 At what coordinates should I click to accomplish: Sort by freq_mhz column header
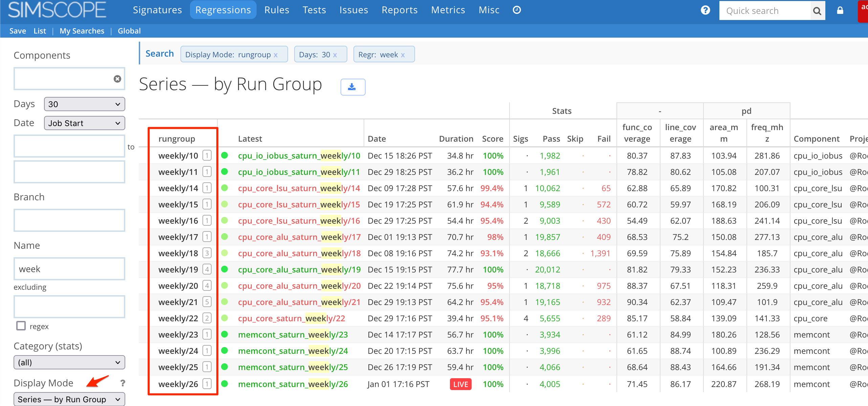pos(767,133)
